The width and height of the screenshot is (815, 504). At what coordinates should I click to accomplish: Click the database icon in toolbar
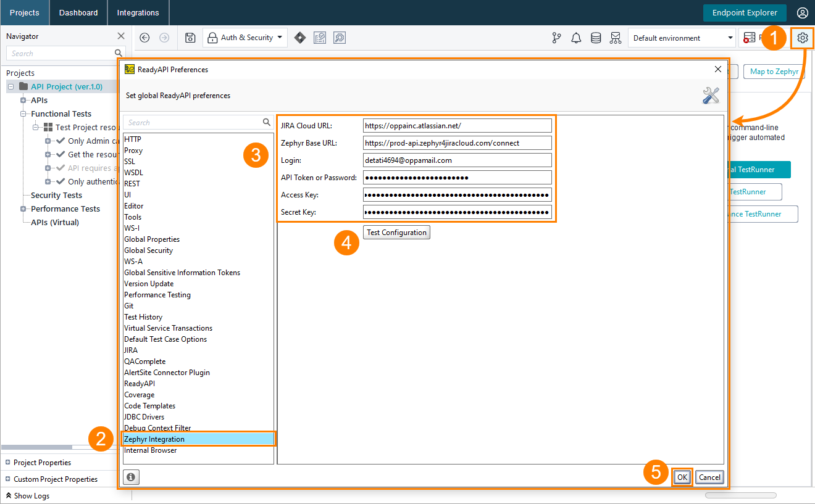[596, 38]
